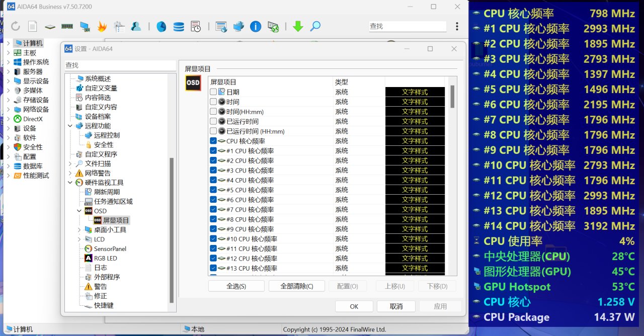
Task: Click the monitor with globe toolbar icon
Action: [x=238, y=26]
